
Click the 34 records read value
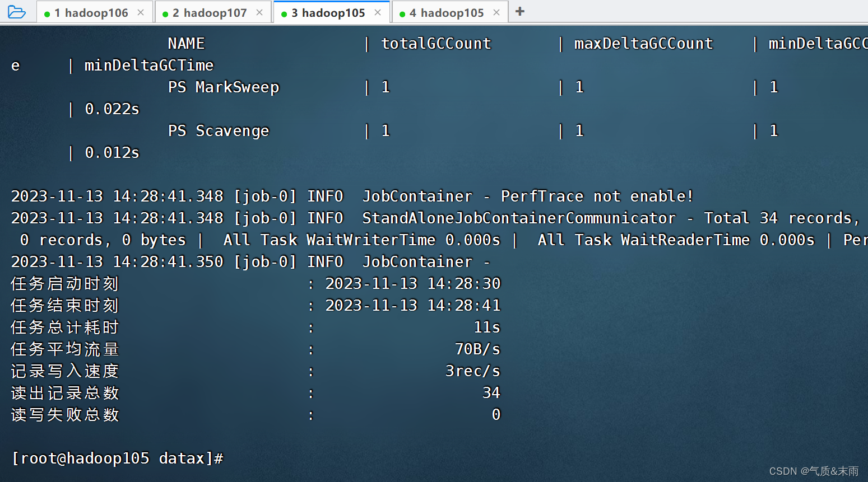[491, 393]
